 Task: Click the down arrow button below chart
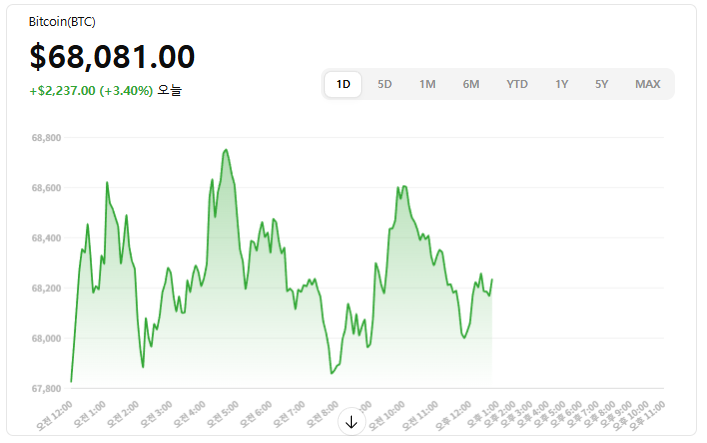(351, 422)
